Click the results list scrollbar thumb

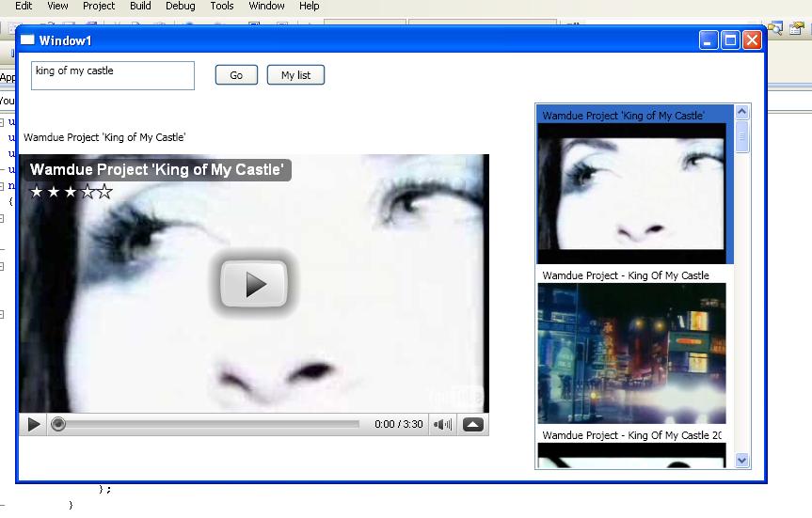click(741, 136)
